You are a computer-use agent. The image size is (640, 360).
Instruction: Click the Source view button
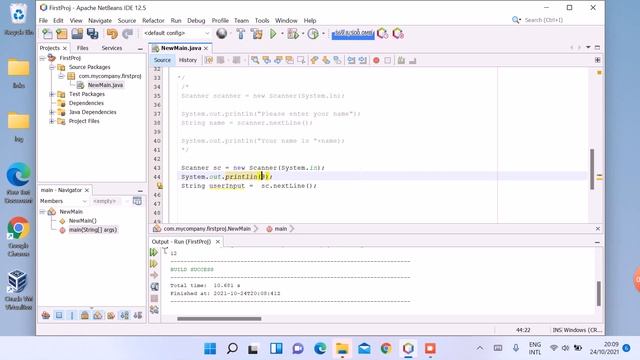162,60
